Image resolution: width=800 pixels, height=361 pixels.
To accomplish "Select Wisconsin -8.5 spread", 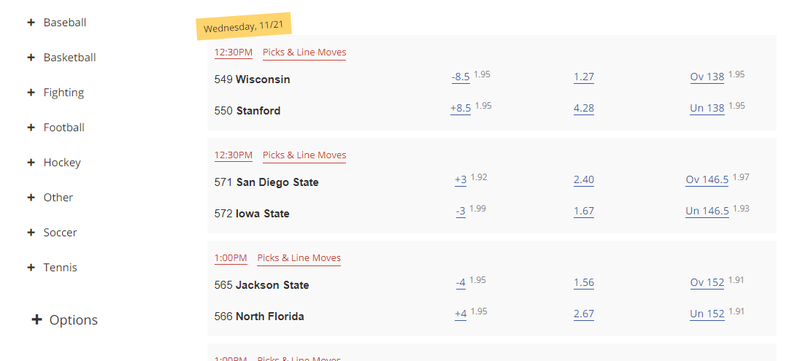I will pyautogui.click(x=461, y=77).
